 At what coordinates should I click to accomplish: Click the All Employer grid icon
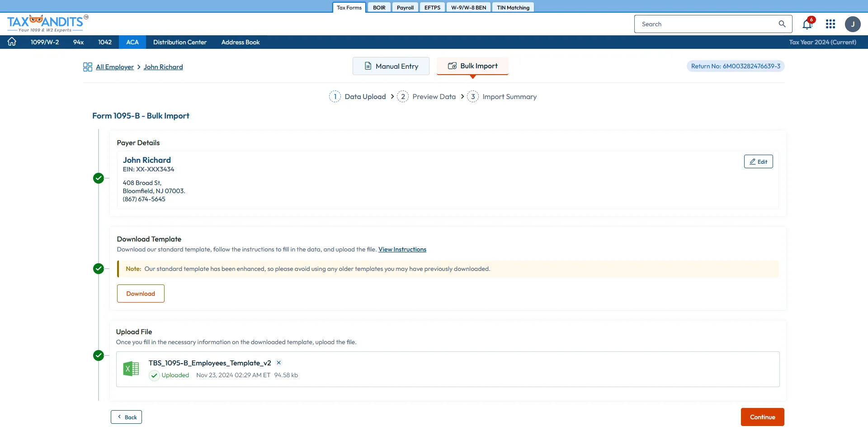88,67
